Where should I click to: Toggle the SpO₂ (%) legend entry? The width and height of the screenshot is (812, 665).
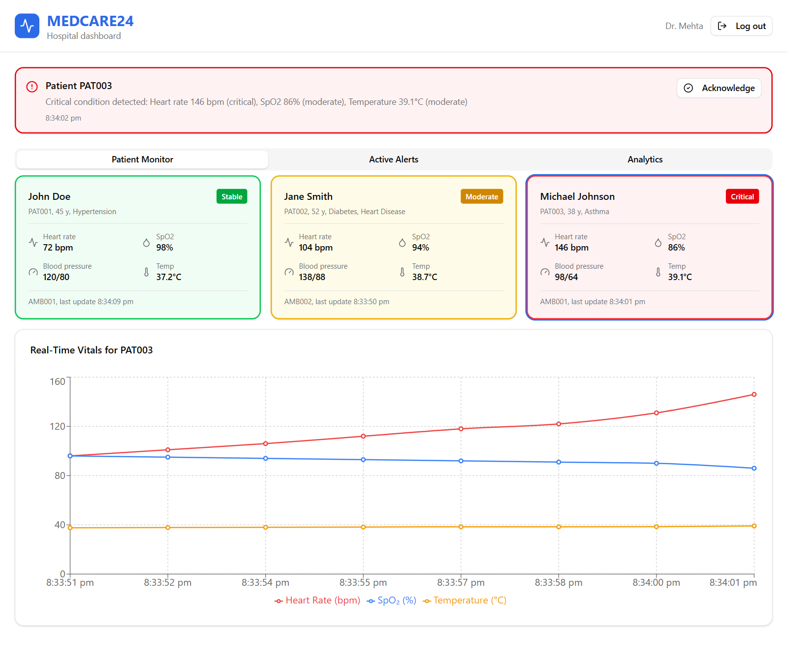(x=392, y=601)
